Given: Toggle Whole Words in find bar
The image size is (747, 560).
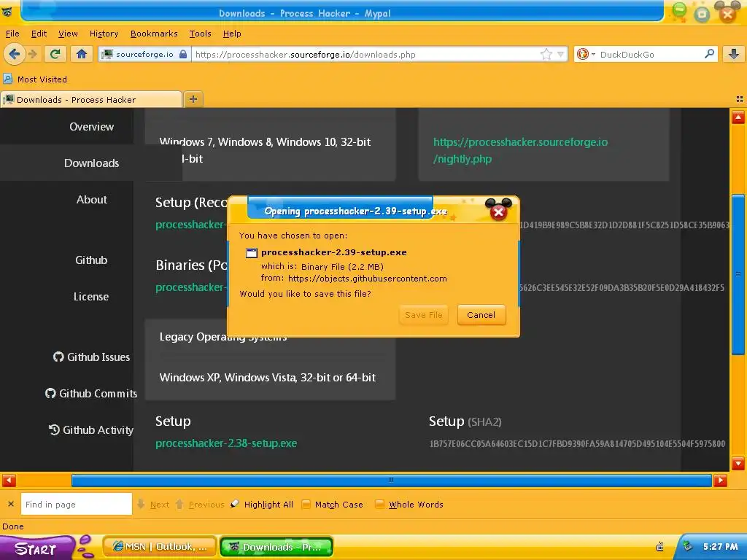Looking at the screenshot, I should [x=409, y=505].
